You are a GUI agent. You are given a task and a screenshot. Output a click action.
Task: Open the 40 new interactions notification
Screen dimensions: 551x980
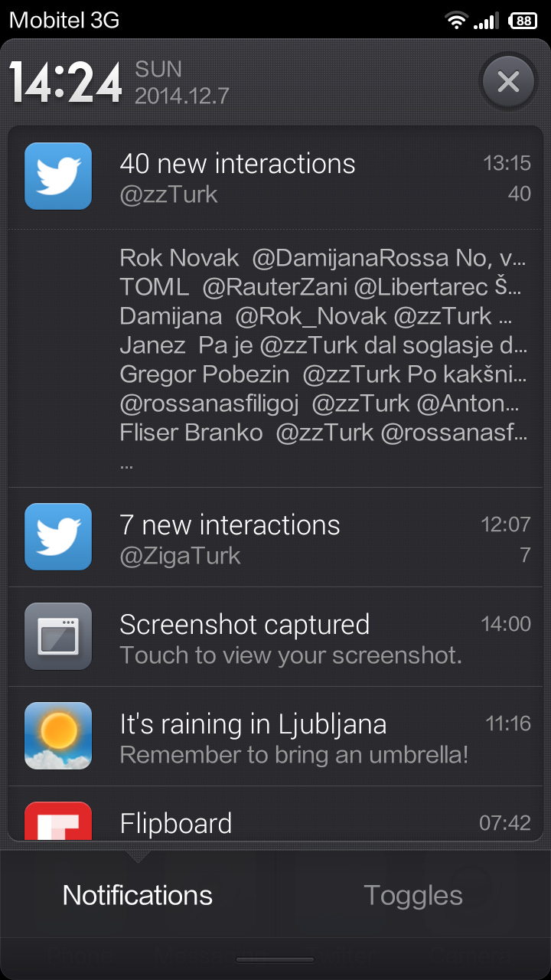pyautogui.click(x=275, y=178)
